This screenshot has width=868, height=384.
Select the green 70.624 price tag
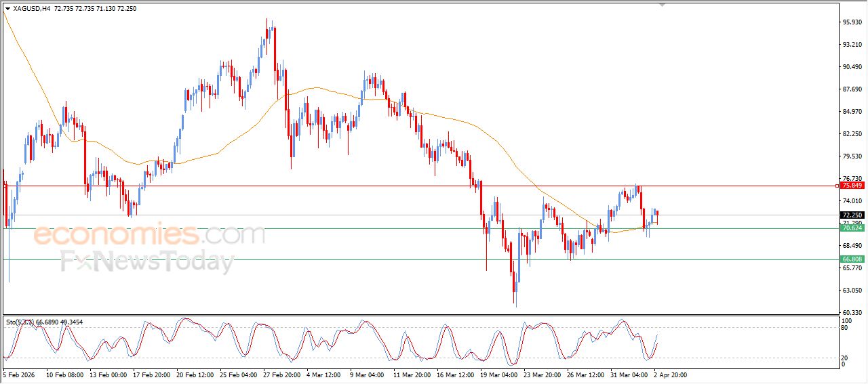852,228
